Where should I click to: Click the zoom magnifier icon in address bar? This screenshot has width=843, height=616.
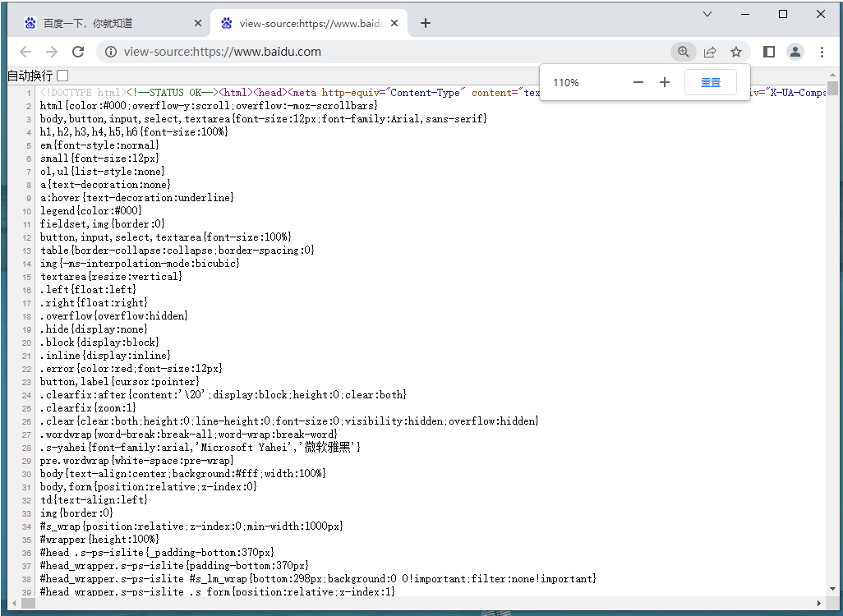[684, 52]
